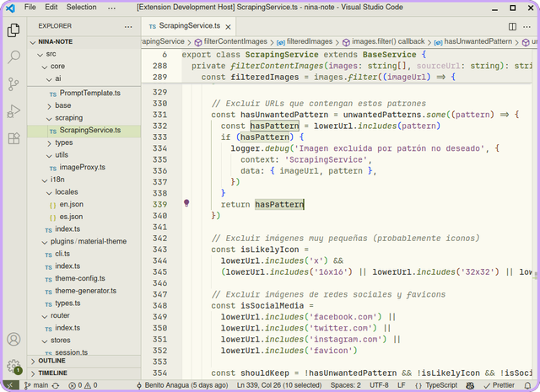Close the ScrapingService.ts editor tab
Screen dimensions: 540x392
pyautogui.click(x=227, y=26)
